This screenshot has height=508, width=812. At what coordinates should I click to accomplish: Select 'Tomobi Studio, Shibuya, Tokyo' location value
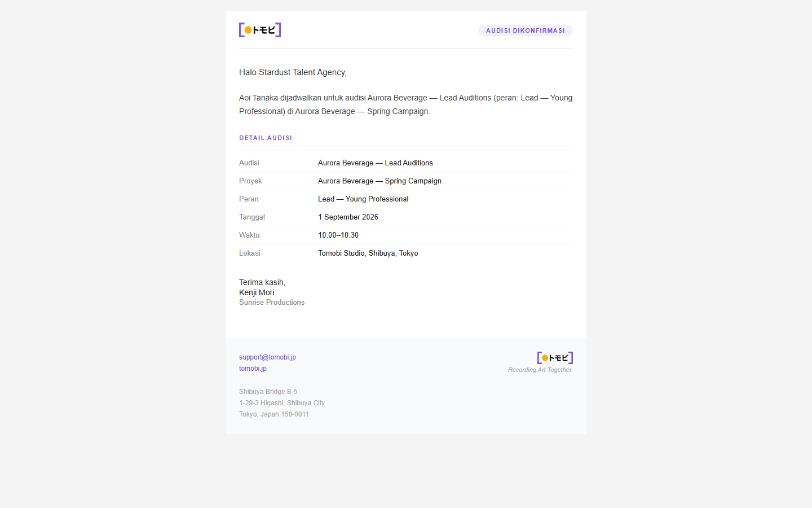click(x=368, y=253)
